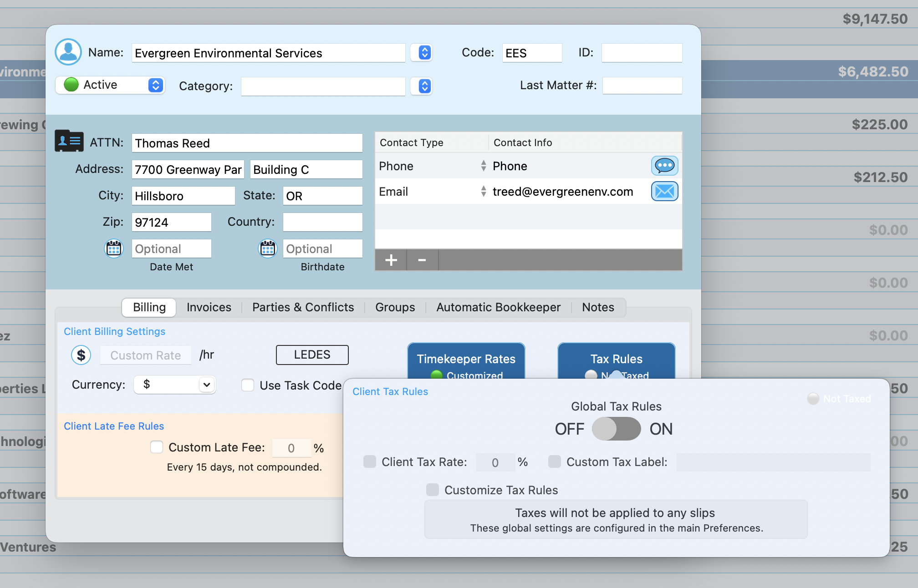Open the calendar picker for Birthdate
This screenshot has height=588, width=918.
268,248
